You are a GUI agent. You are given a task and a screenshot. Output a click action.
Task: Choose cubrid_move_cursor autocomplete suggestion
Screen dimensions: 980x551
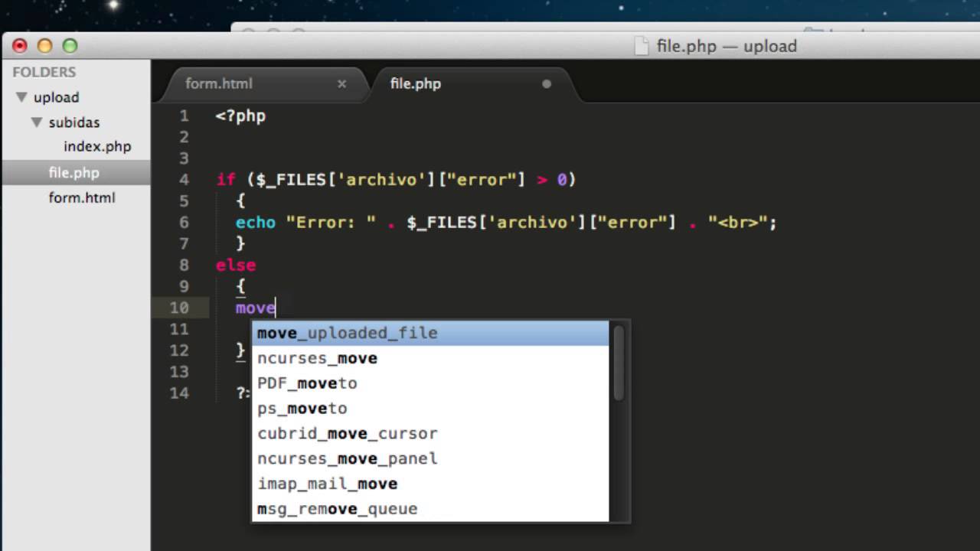(430, 433)
